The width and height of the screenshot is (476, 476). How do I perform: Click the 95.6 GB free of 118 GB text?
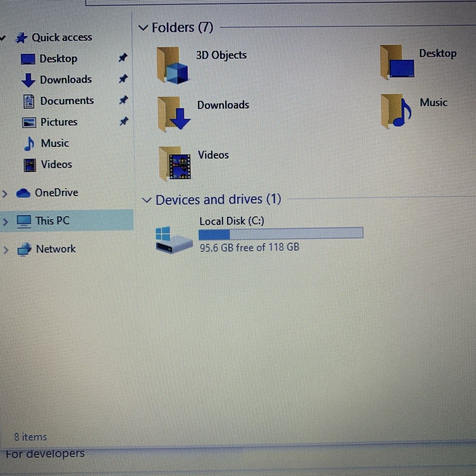pyautogui.click(x=249, y=247)
